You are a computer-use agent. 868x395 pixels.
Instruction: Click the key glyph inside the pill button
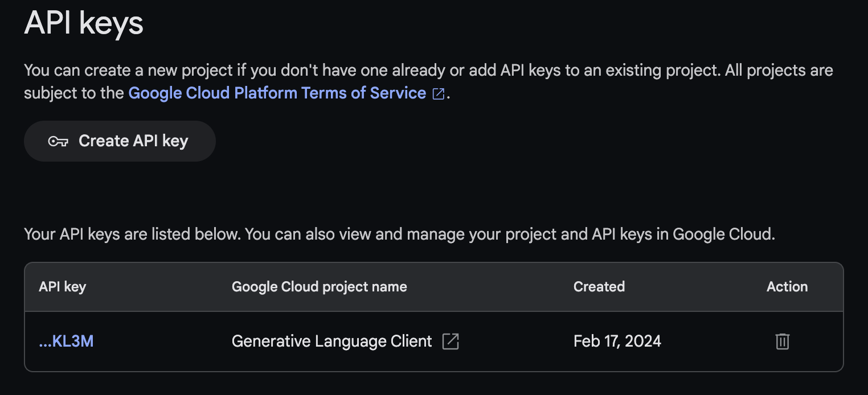click(60, 141)
